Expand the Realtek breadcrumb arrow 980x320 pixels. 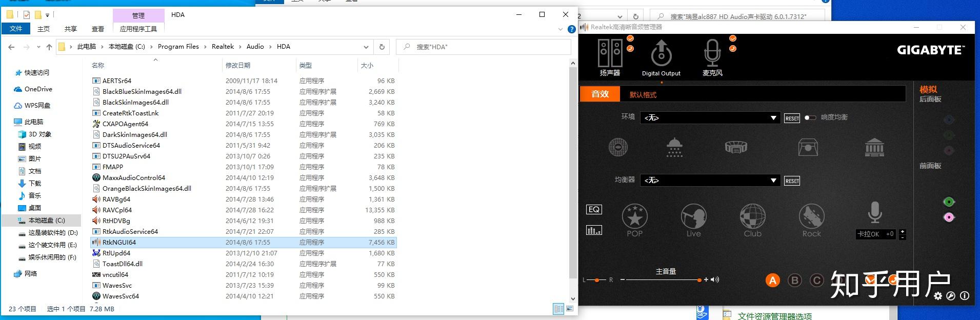coord(240,47)
